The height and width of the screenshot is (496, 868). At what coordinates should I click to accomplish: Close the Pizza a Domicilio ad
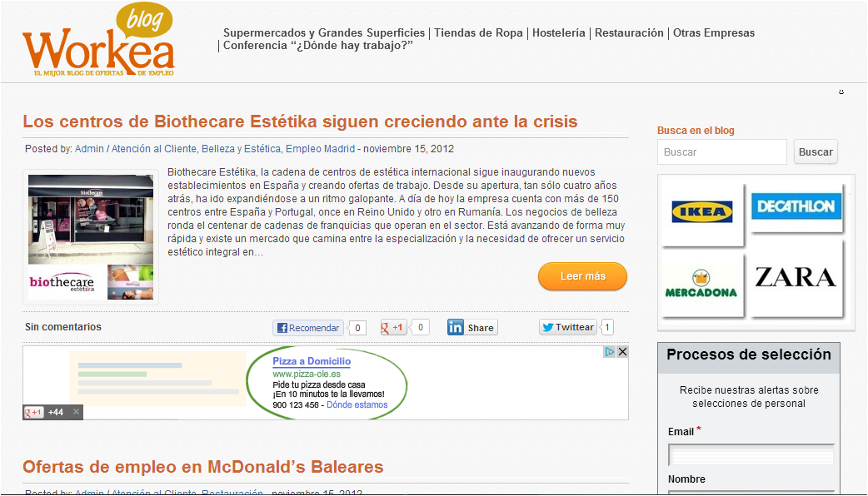(x=622, y=352)
